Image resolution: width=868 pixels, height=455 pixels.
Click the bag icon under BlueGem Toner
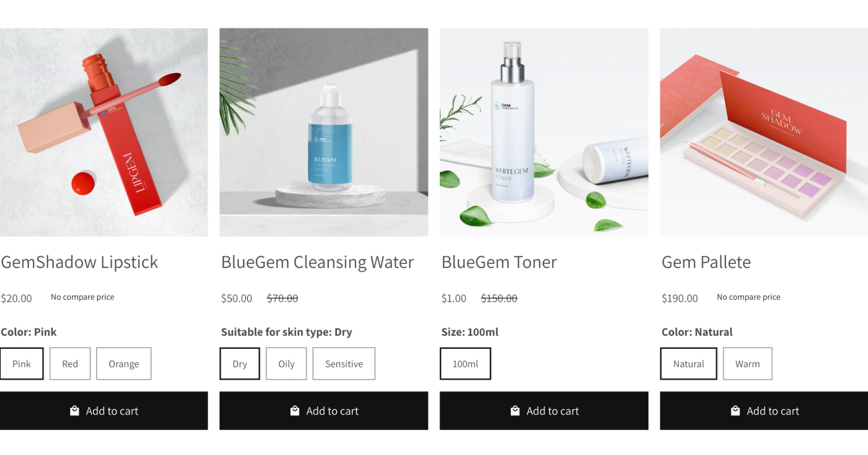pos(515,410)
